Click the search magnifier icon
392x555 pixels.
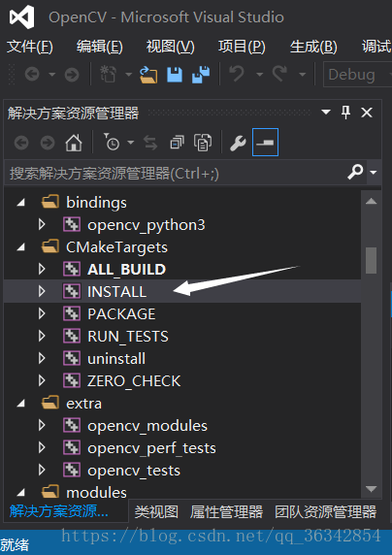coord(355,172)
